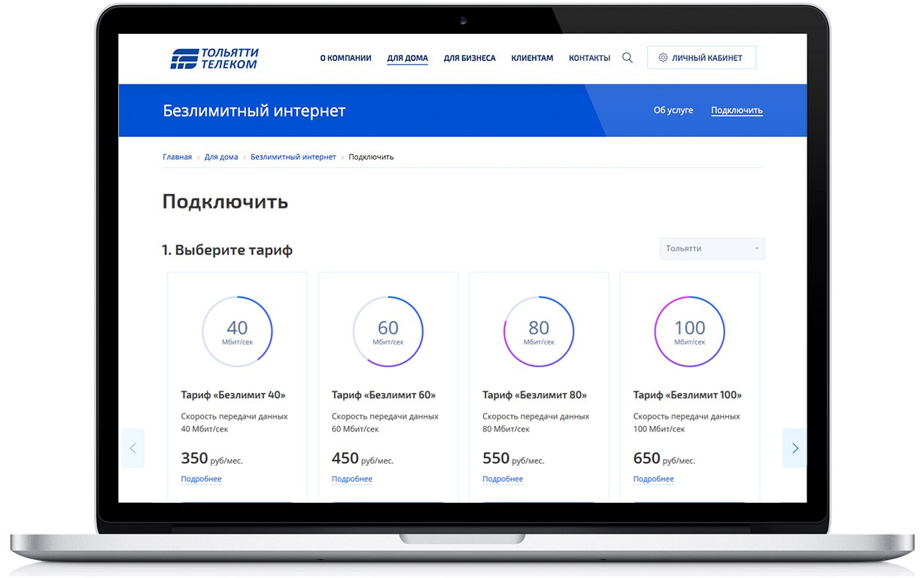The height and width of the screenshot is (578, 924).
Task: Open the Контакты menu
Action: click(x=589, y=58)
